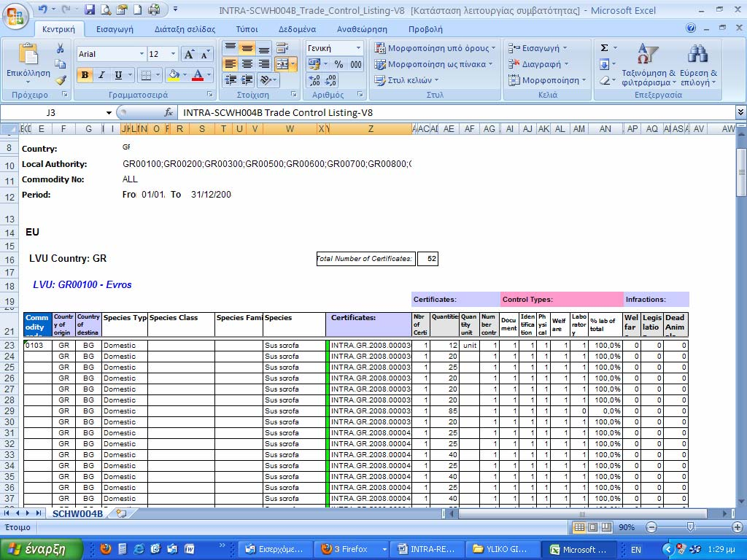
Task: Open the Δεδομένα ribbon tab
Action: point(298,29)
